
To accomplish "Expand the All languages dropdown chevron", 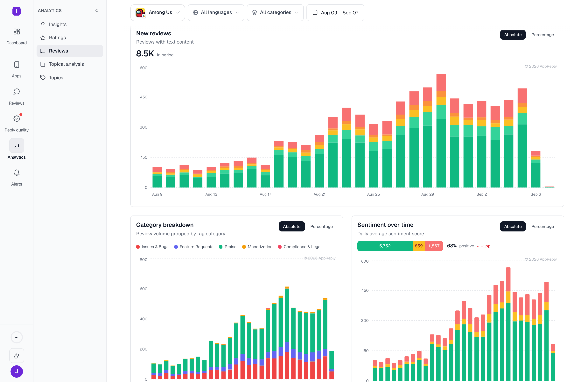I will click(x=237, y=13).
